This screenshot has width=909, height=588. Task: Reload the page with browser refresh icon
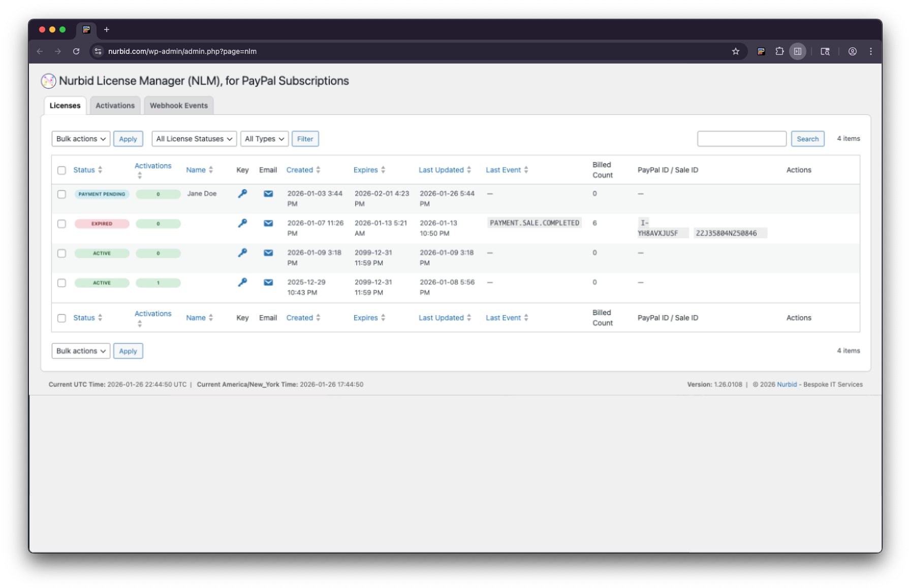[x=76, y=51]
